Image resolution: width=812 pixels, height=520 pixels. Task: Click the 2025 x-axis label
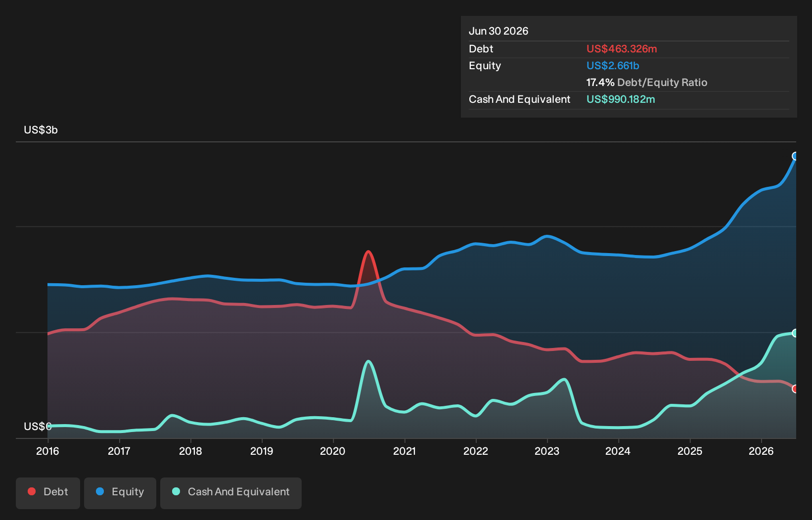[x=690, y=451]
